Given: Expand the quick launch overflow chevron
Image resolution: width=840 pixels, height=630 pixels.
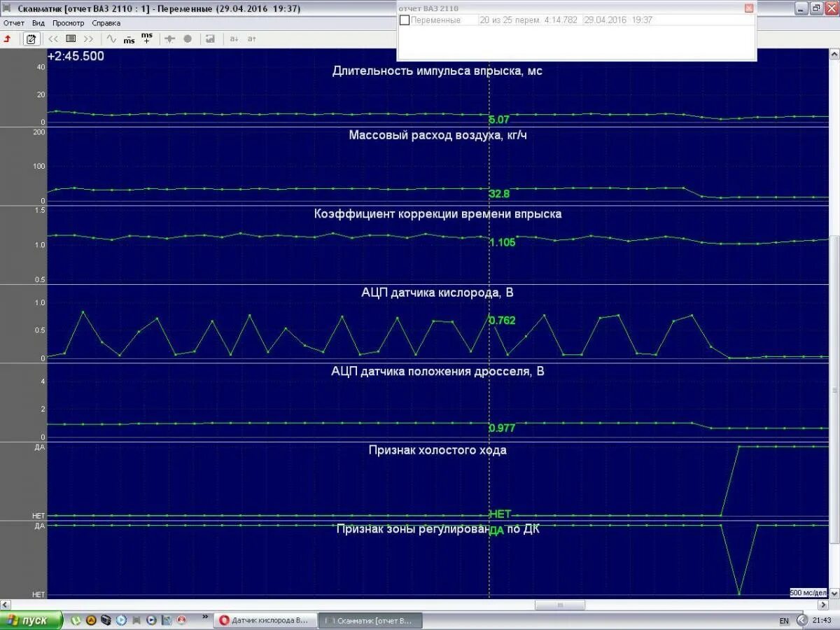Looking at the screenshot, I should coord(205,617).
